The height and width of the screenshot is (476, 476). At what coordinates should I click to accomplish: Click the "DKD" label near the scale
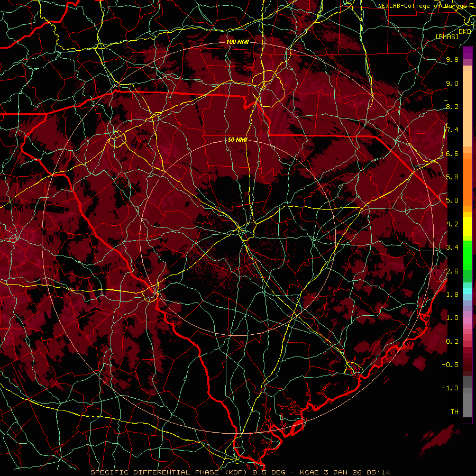click(465, 31)
